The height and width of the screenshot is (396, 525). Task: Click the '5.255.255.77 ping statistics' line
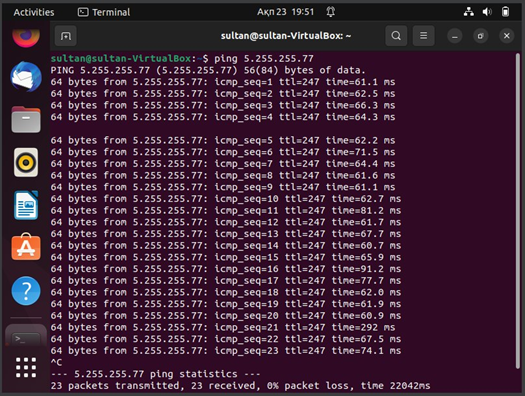155,374
